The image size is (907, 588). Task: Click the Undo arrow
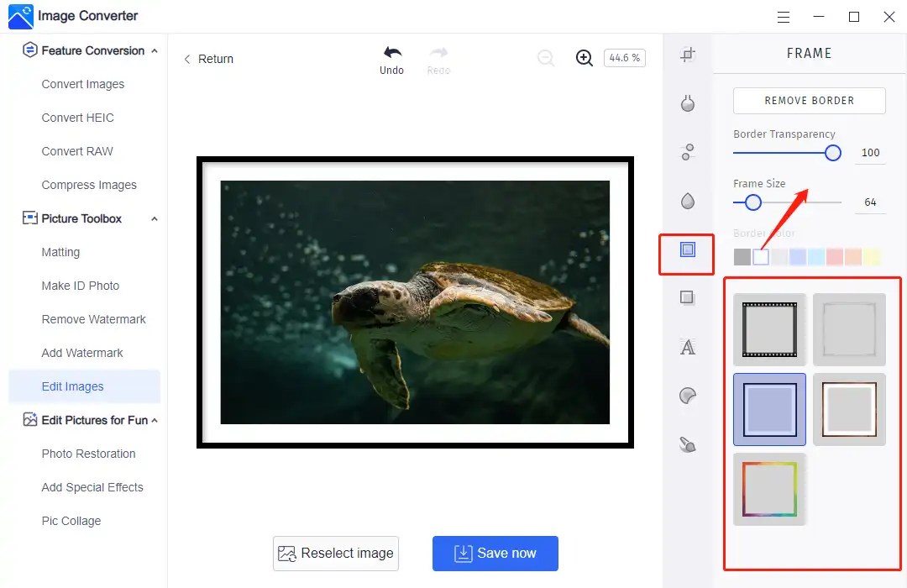click(x=391, y=53)
